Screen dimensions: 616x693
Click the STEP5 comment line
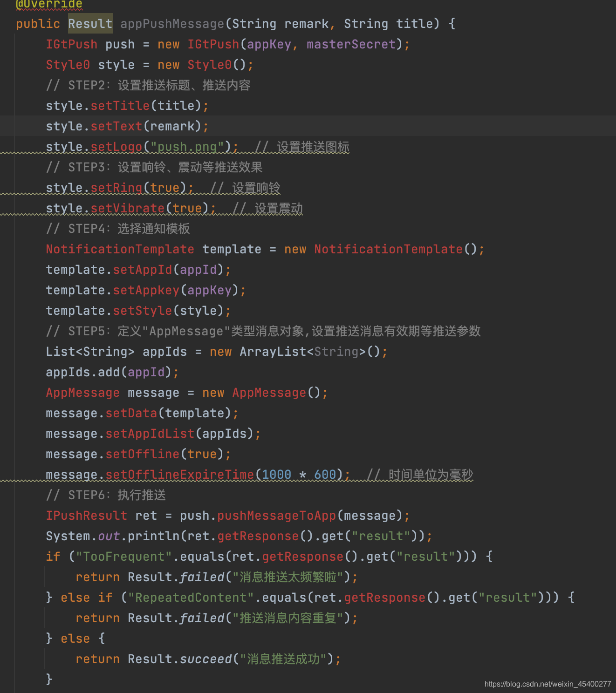(x=263, y=331)
